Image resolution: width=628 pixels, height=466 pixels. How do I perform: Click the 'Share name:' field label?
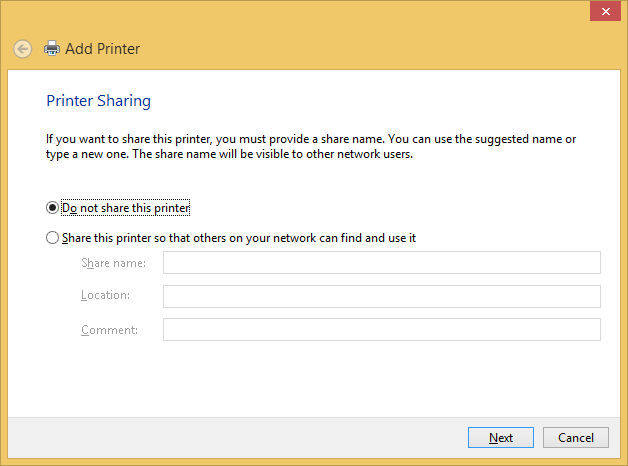[x=113, y=263]
